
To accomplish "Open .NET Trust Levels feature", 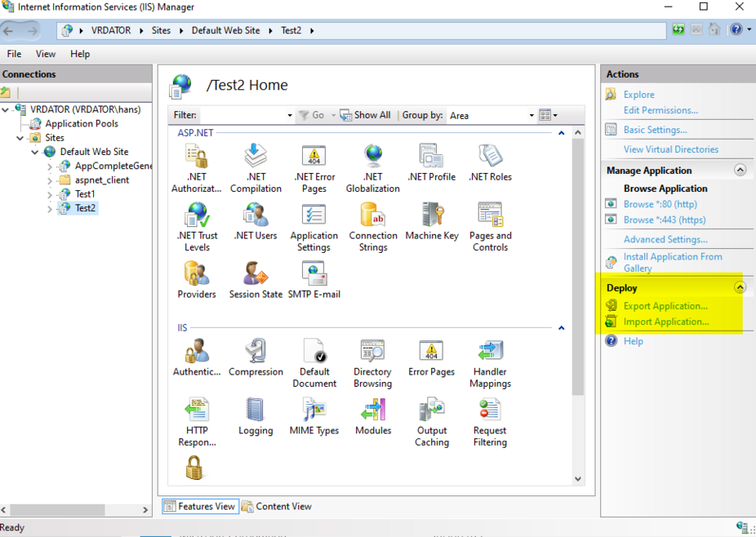I will pyautogui.click(x=198, y=227).
